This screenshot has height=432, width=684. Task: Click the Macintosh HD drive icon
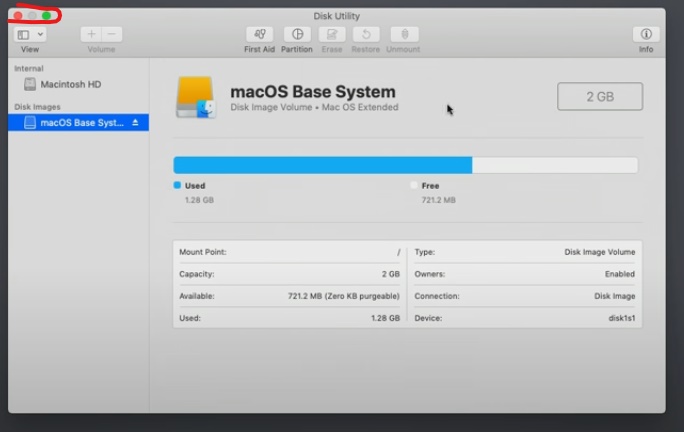tap(30, 84)
